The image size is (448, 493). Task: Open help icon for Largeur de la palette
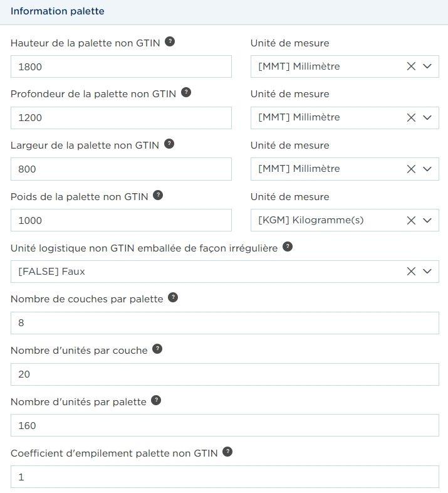click(x=169, y=144)
